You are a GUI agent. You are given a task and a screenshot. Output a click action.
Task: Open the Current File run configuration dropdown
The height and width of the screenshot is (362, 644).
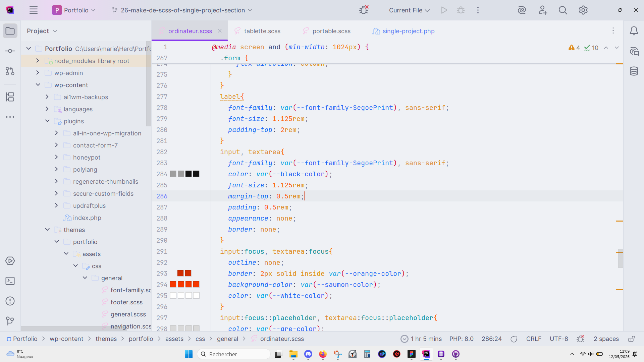(x=409, y=10)
